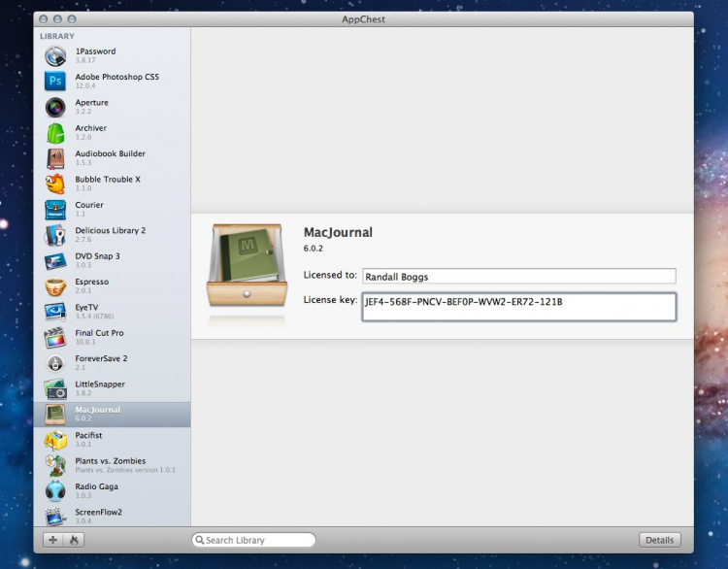Image resolution: width=728 pixels, height=569 pixels.
Task: Click the Plants vs. Zombies version 1.0.1 subtitle
Action: click(x=125, y=470)
